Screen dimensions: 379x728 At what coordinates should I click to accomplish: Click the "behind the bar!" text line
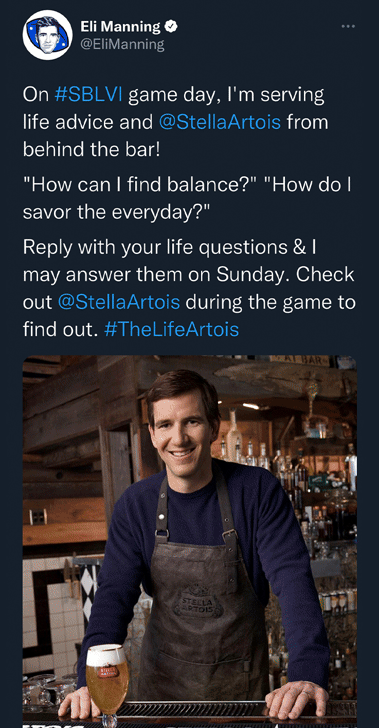pyautogui.click(x=91, y=150)
